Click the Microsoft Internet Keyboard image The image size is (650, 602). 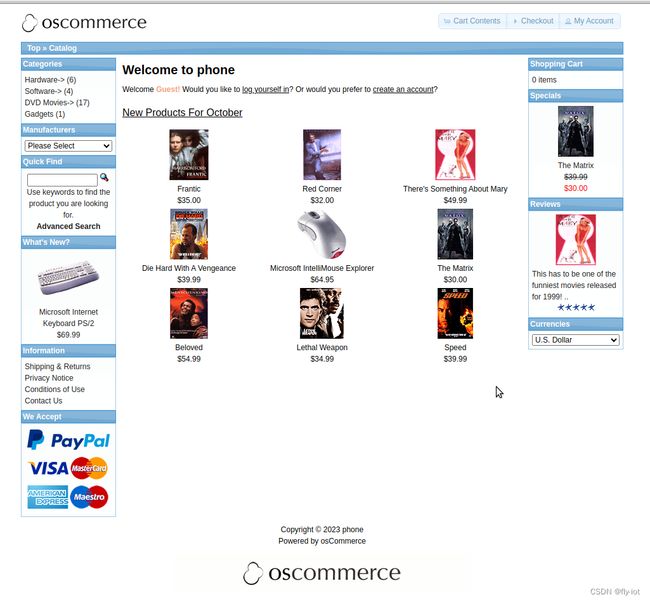pos(68,277)
